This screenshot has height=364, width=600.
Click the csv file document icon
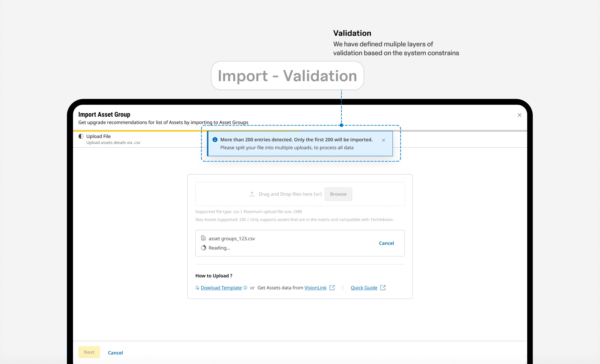tap(203, 238)
